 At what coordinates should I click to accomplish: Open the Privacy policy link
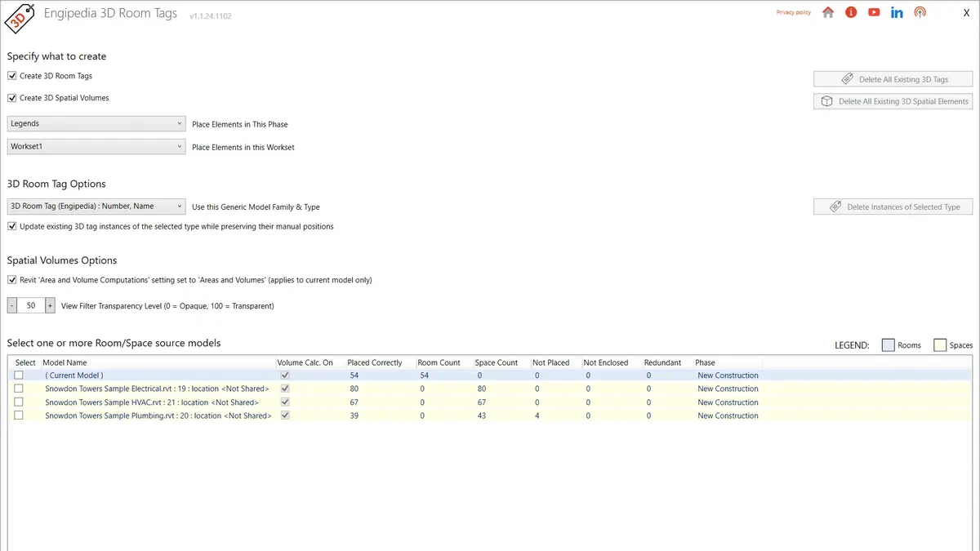(794, 12)
